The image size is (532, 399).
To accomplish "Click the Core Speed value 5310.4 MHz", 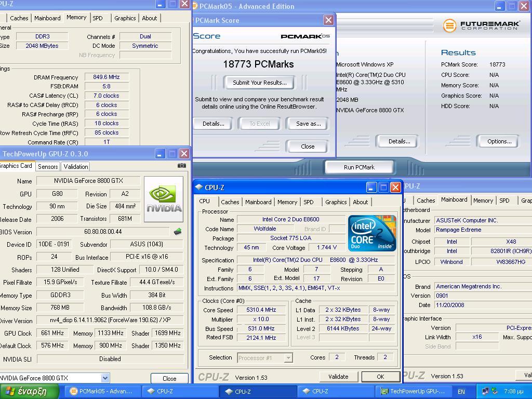I will pos(261,310).
